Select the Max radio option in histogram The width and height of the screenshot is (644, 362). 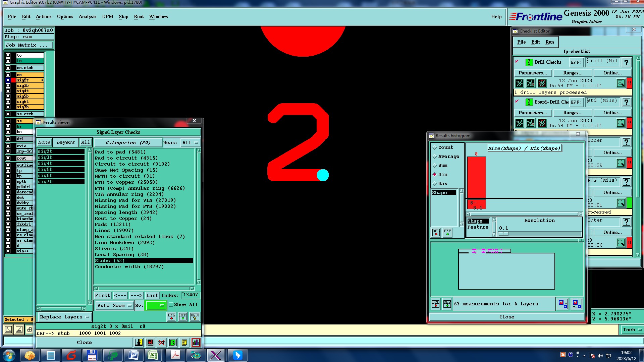pyautogui.click(x=435, y=184)
